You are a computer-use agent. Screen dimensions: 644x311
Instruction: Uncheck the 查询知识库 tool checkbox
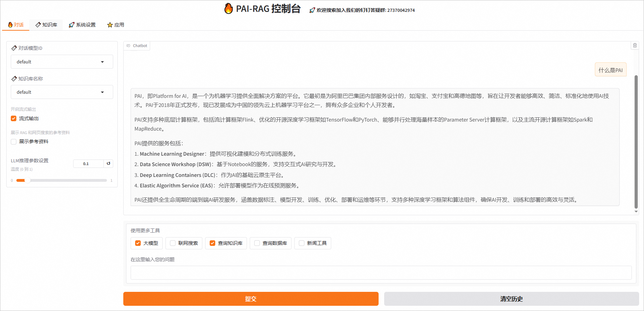tap(212, 243)
